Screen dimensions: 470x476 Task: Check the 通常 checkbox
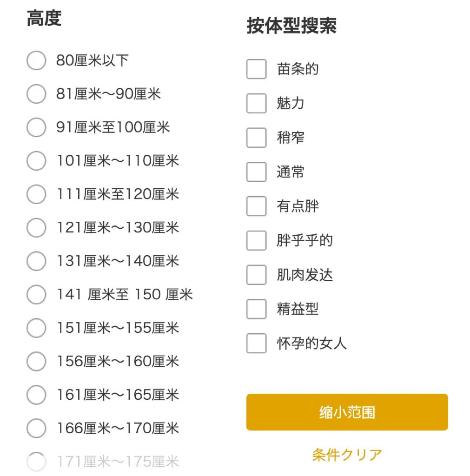[x=256, y=172]
